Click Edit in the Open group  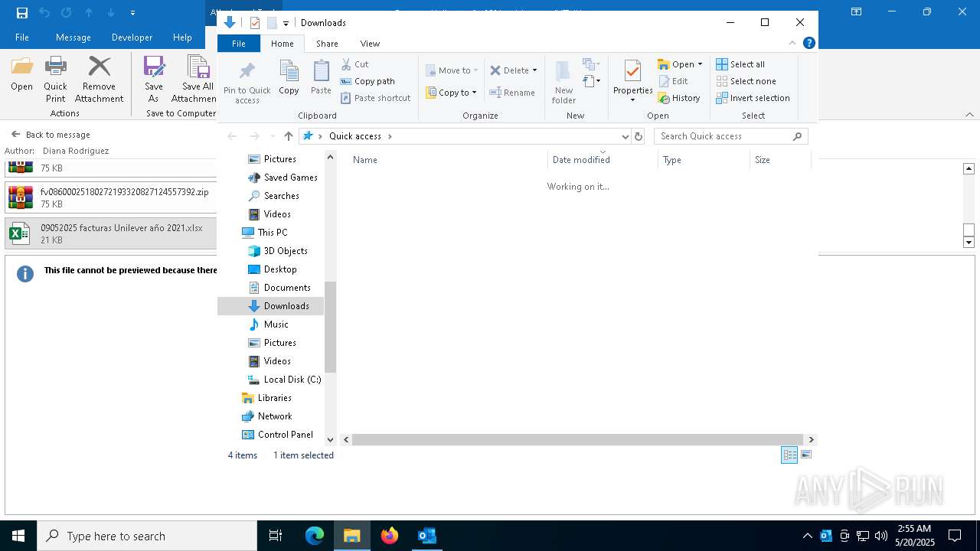(x=672, y=81)
